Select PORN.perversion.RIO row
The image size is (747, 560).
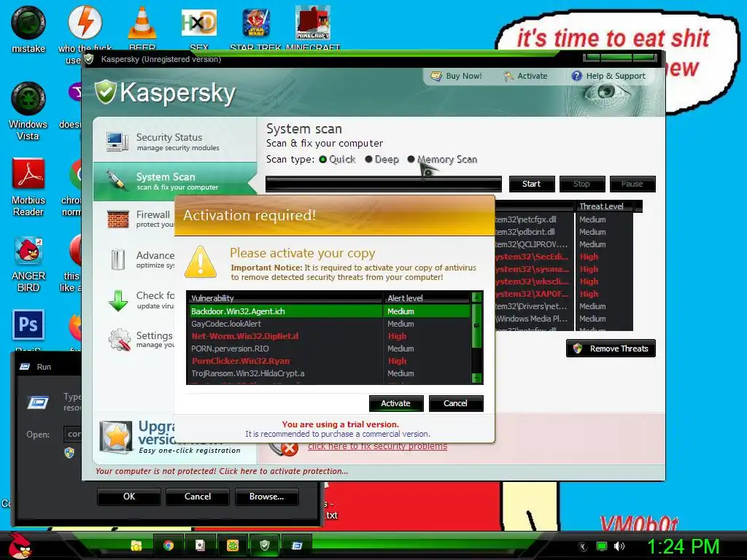(330, 349)
